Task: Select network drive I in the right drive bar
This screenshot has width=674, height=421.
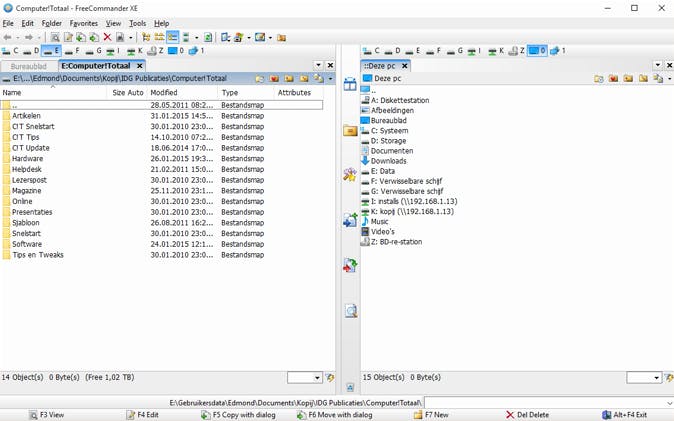Action: (475, 51)
